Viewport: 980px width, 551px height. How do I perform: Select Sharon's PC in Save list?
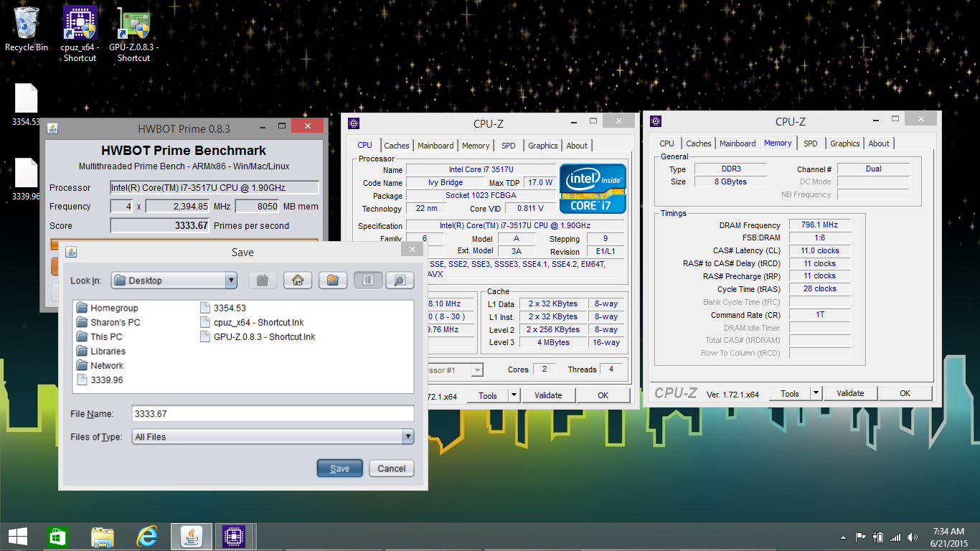point(108,322)
